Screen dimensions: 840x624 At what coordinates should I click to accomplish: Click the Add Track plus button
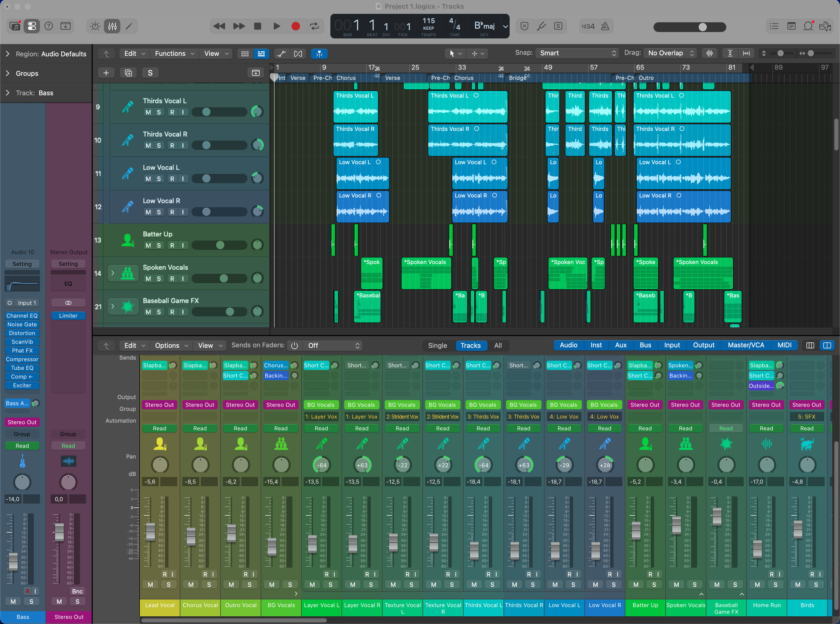tap(106, 73)
